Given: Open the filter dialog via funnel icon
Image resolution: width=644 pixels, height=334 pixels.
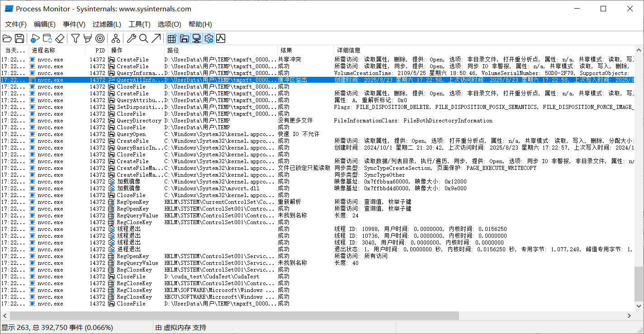Looking at the screenshot, I should click(76, 38).
